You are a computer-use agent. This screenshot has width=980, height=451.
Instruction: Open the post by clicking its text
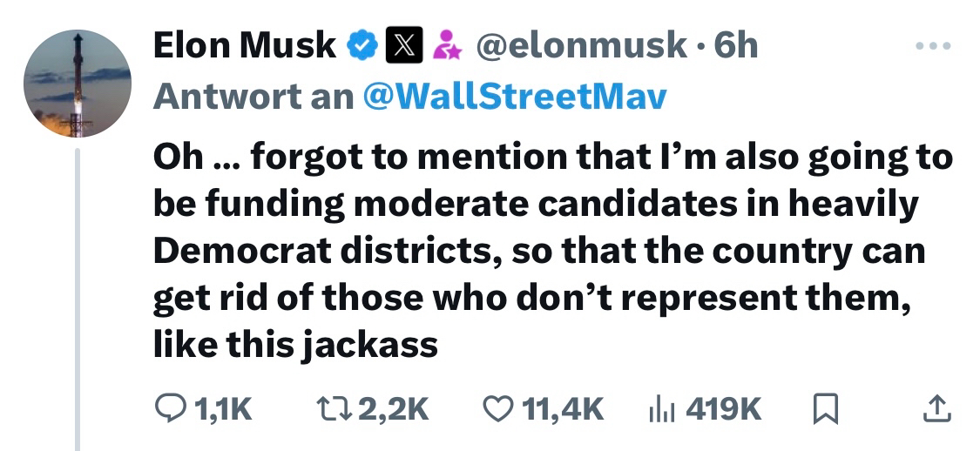(x=553, y=251)
